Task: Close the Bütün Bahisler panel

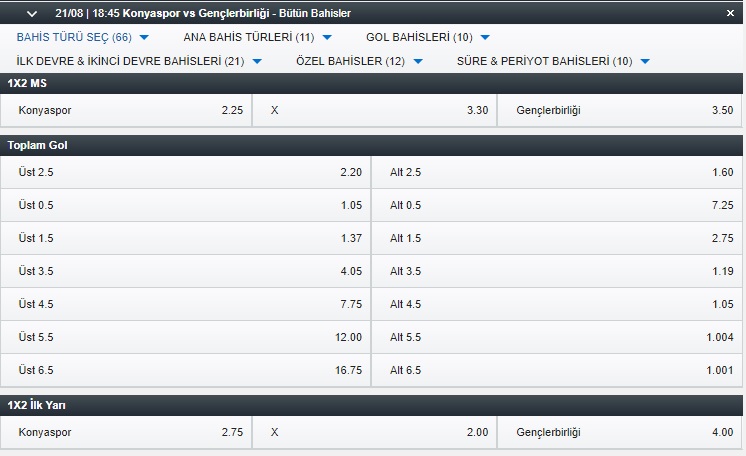Action: 730,13
